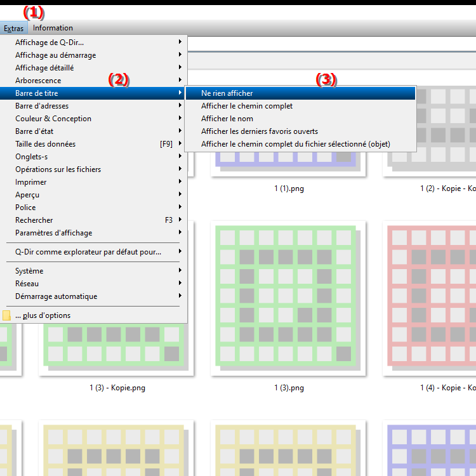476x476 pixels.
Task: Open the Extras menu
Action: pyautogui.click(x=14, y=28)
